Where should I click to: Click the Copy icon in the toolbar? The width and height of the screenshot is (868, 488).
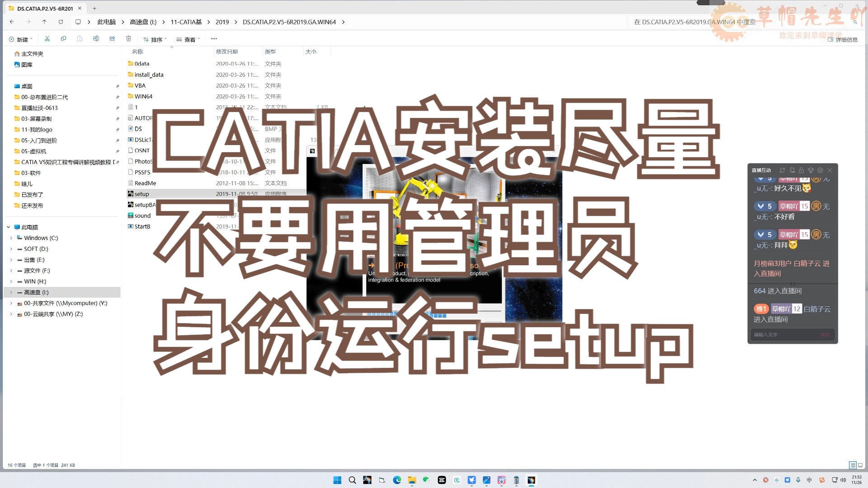coord(63,39)
